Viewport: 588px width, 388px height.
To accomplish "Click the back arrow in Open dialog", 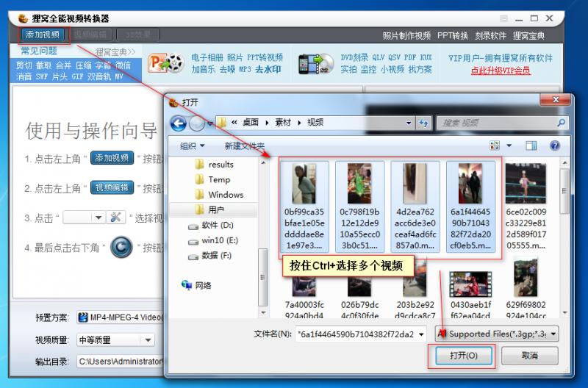I will [178, 123].
